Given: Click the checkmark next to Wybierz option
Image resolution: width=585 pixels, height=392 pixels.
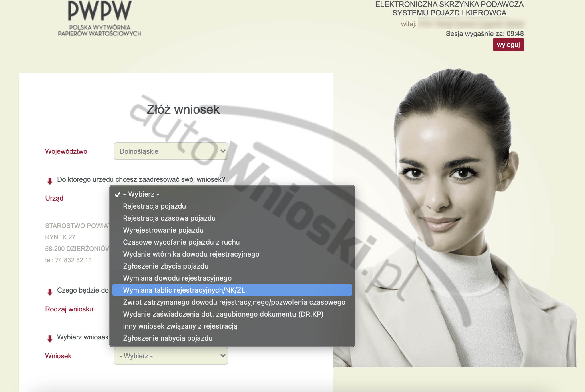Looking at the screenshot, I should [117, 195].
